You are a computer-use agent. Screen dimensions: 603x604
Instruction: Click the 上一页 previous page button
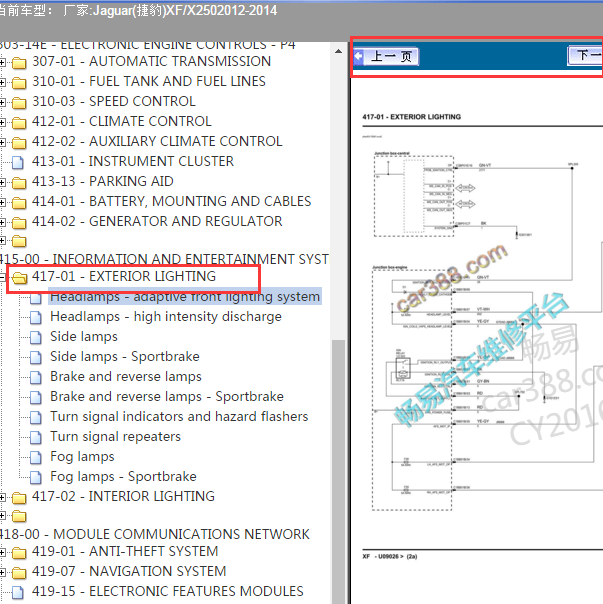coord(386,57)
